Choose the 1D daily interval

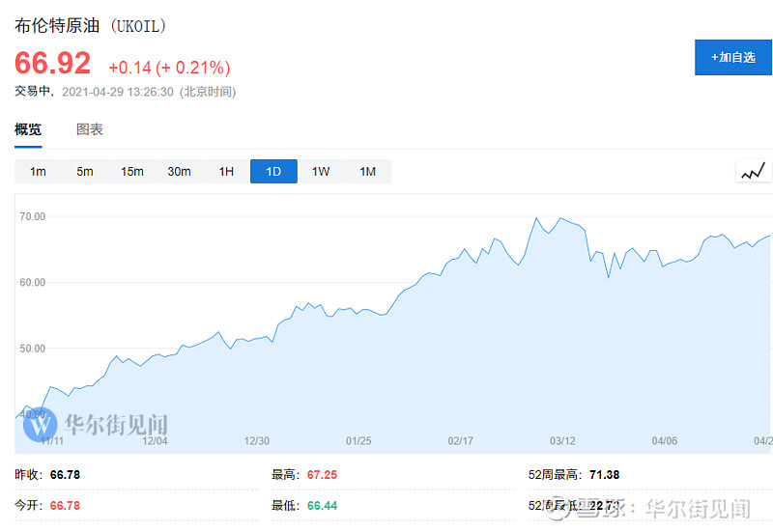click(x=273, y=172)
